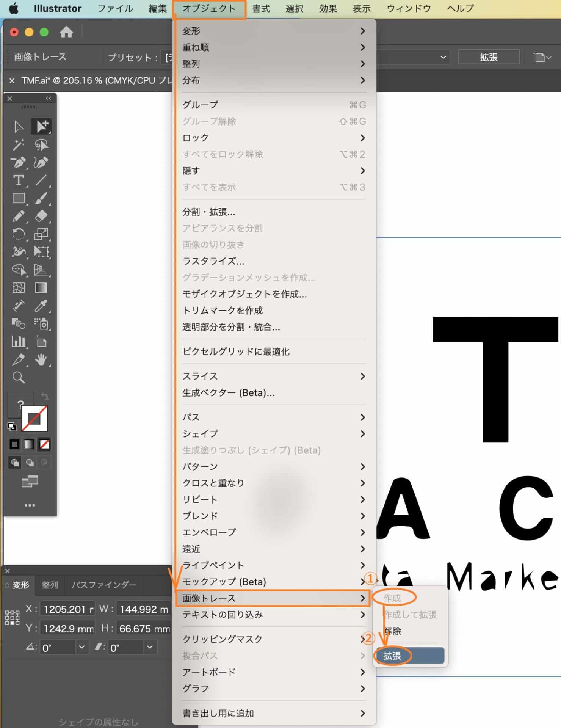The width and height of the screenshot is (561, 728).
Task: Swap fill and stroke arrow
Action: (x=45, y=397)
